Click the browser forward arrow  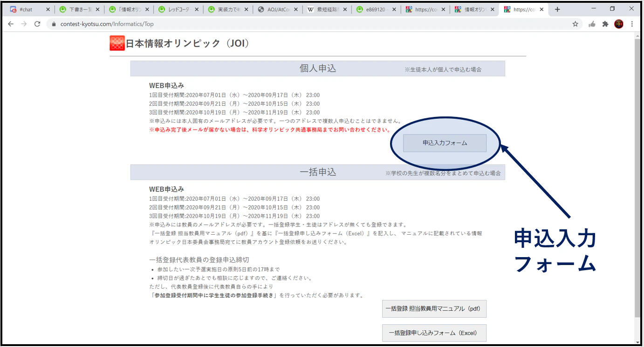(24, 24)
